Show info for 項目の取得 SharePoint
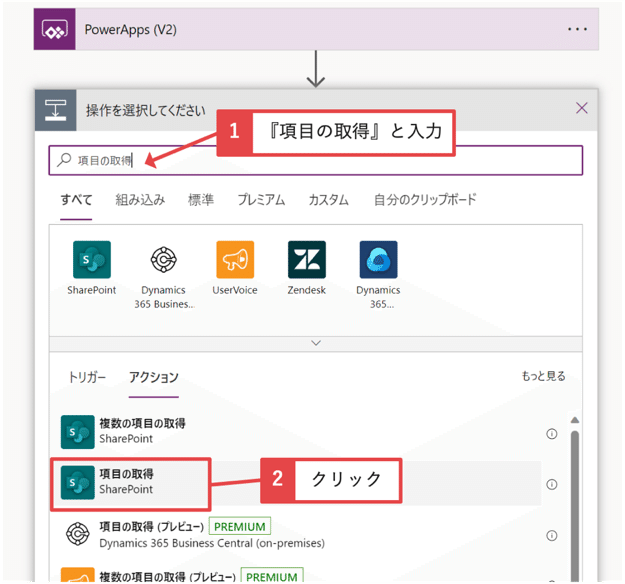This screenshot has height=584, width=625. pos(552,484)
